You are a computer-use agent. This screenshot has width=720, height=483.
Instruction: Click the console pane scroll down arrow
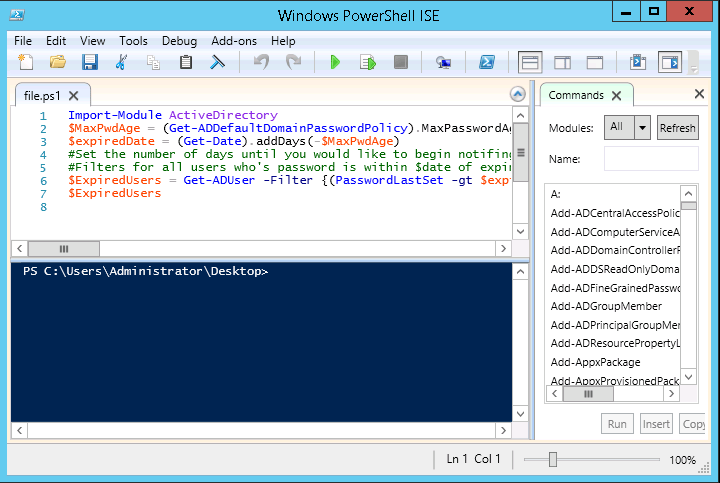click(x=520, y=414)
